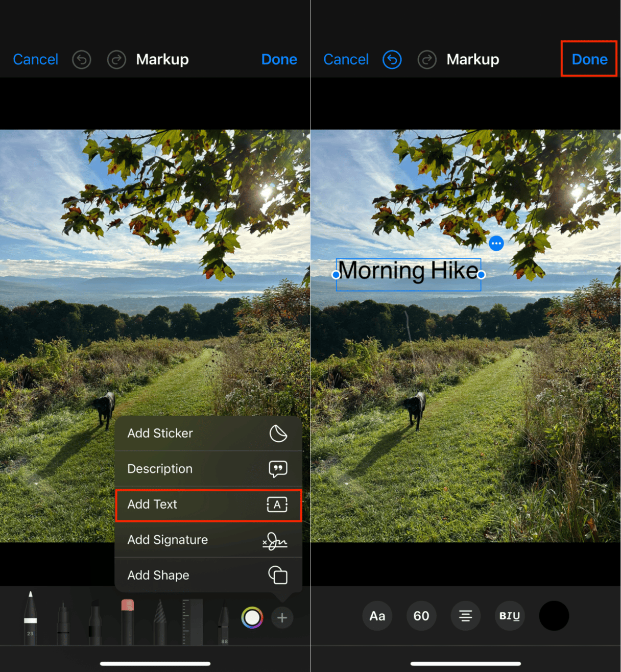Image resolution: width=621 pixels, height=672 pixels.
Task: Pick the striped lasso selection tool
Action: point(160,622)
